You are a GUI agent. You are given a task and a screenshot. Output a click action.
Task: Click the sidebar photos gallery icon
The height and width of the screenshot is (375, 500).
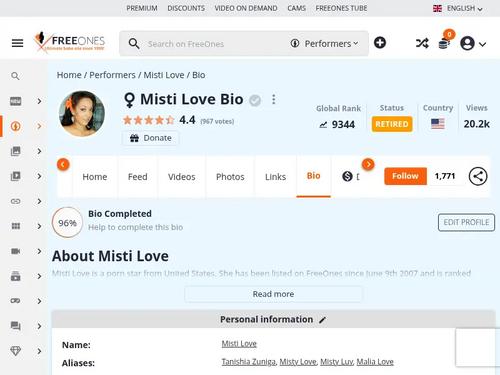point(16,151)
